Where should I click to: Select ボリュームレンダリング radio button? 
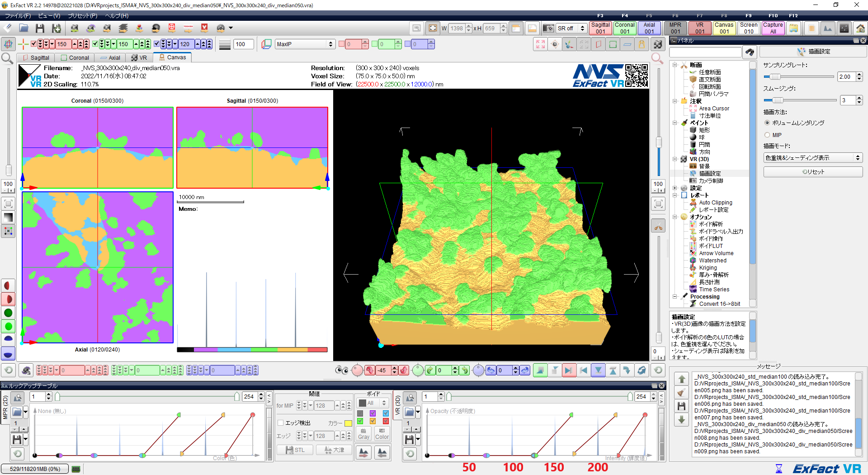pyautogui.click(x=767, y=123)
